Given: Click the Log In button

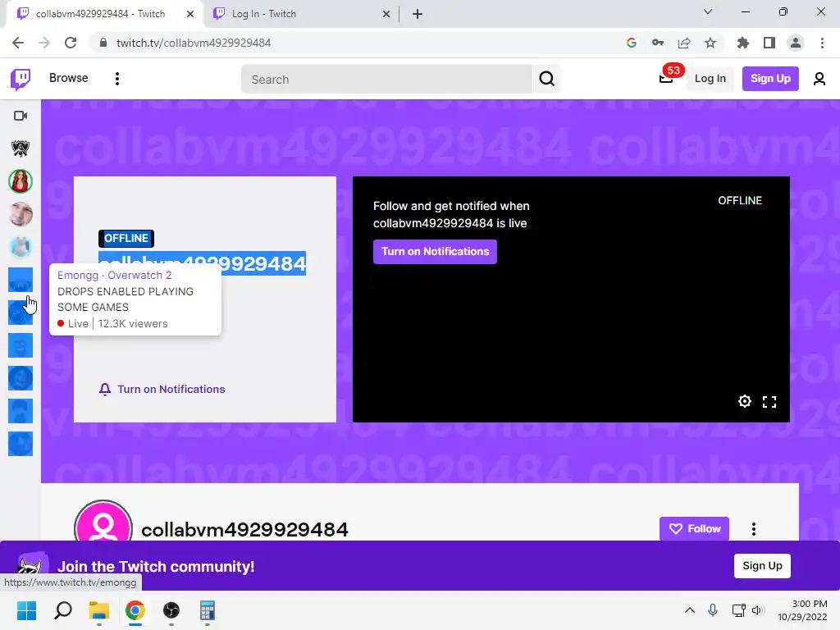Looking at the screenshot, I should click(x=710, y=79).
